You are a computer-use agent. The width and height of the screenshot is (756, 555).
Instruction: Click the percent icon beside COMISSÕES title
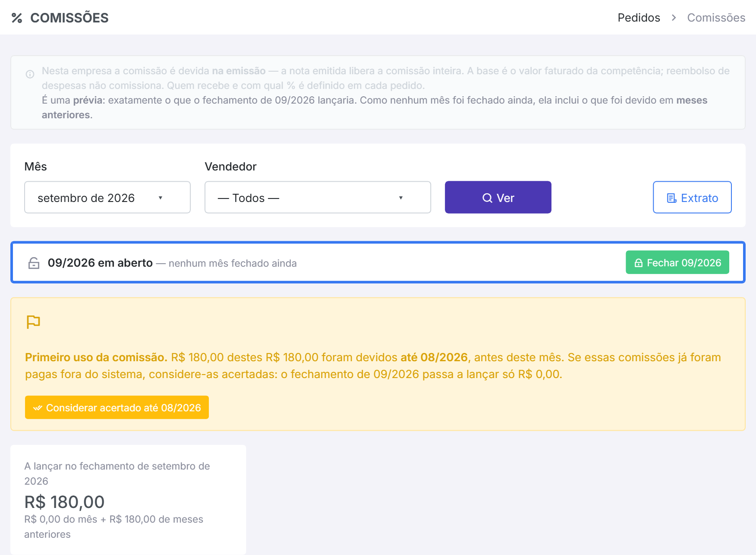click(17, 18)
